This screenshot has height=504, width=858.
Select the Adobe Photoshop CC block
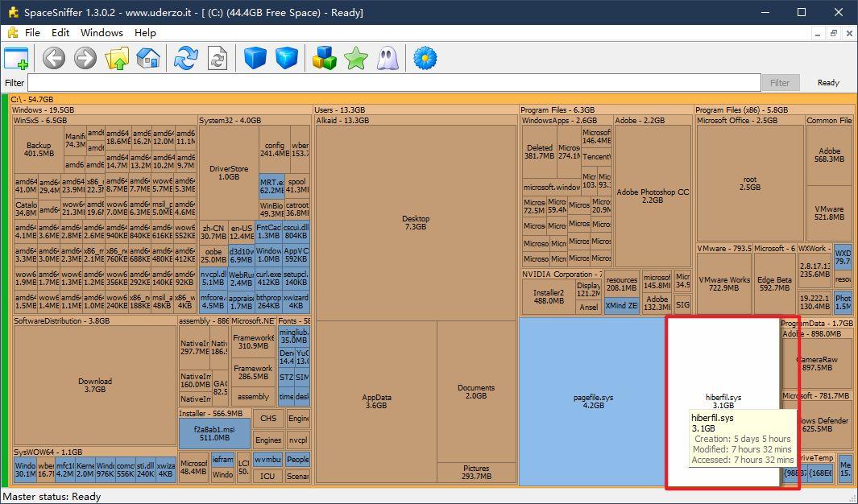[652, 196]
